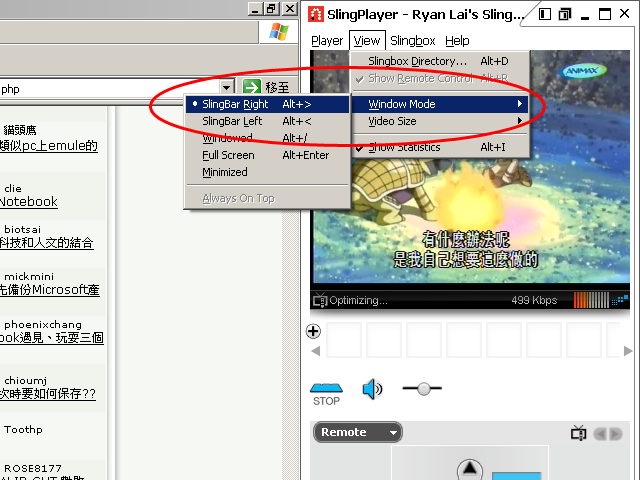This screenshot has width=640, height=480.
Task: Open the View menu
Action: point(367,41)
